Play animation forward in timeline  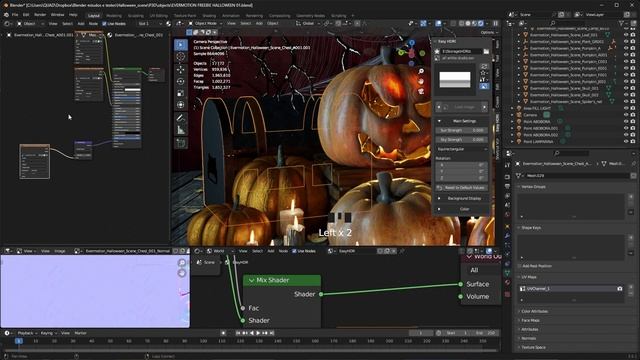[x=258, y=333]
